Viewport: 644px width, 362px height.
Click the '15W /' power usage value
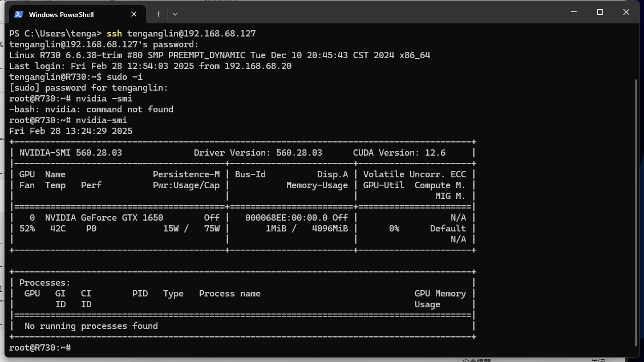click(176, 229)
